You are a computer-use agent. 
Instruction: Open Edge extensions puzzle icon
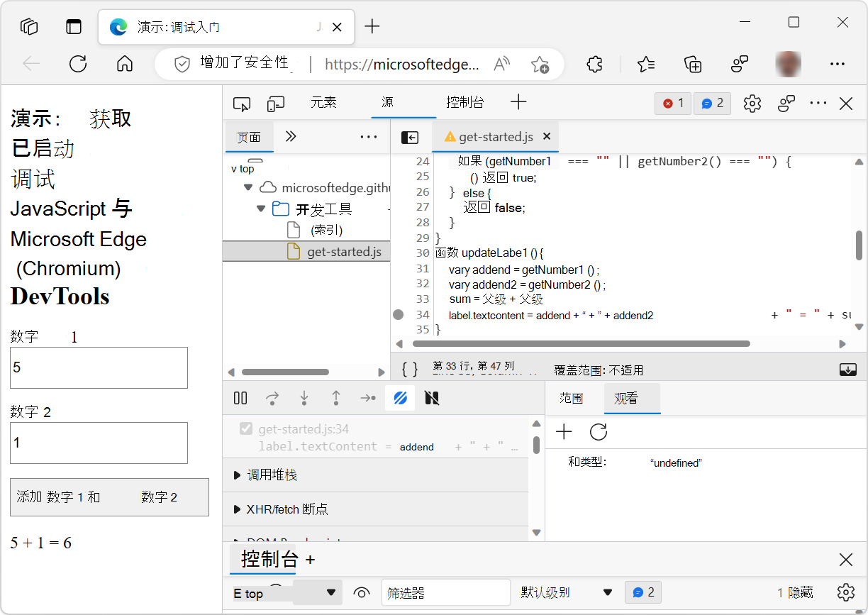[595, 65]
